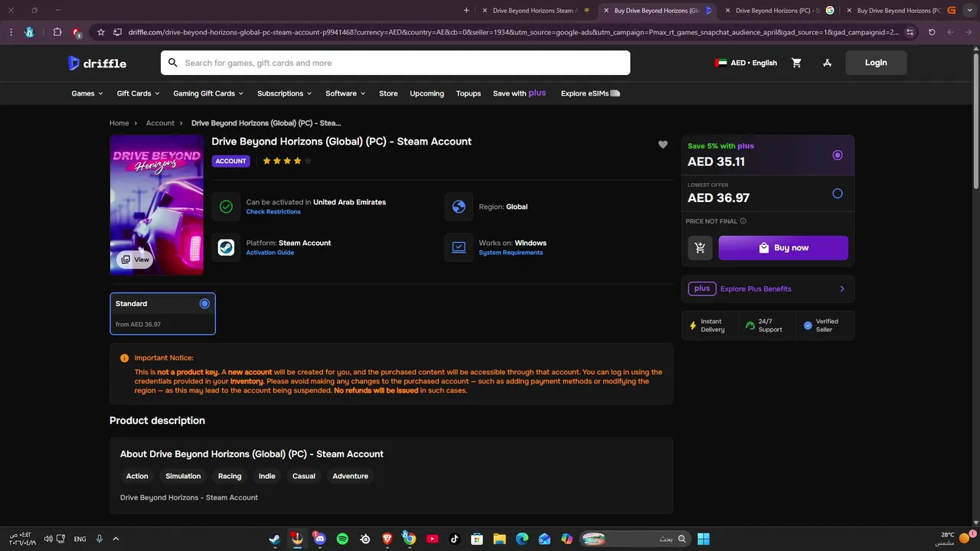Open the Store menu item

[388, 93]
